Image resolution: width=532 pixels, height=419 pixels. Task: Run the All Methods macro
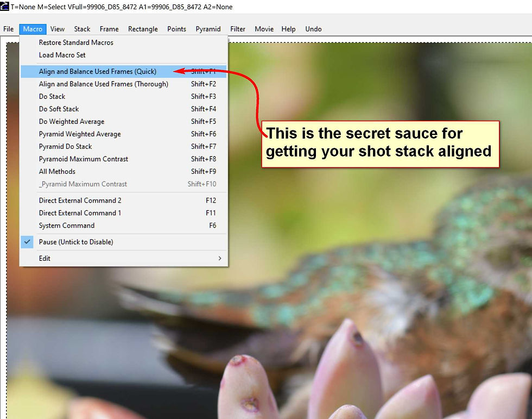pos(124,172)
